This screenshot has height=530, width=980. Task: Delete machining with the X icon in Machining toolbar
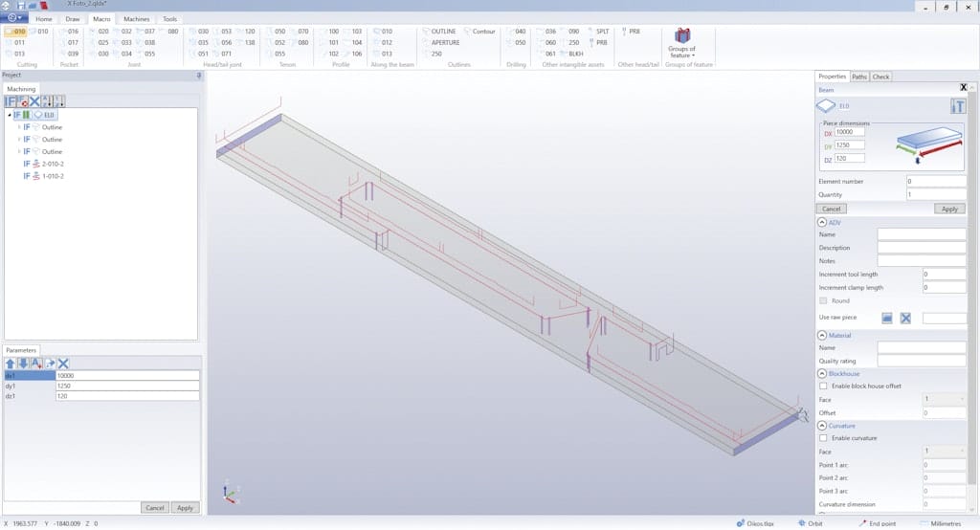(34, 100)
